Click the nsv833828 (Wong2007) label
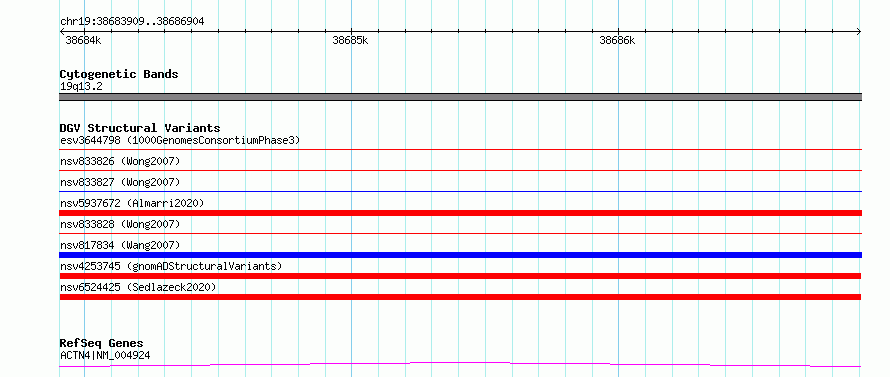 click(x=120, y=225)
